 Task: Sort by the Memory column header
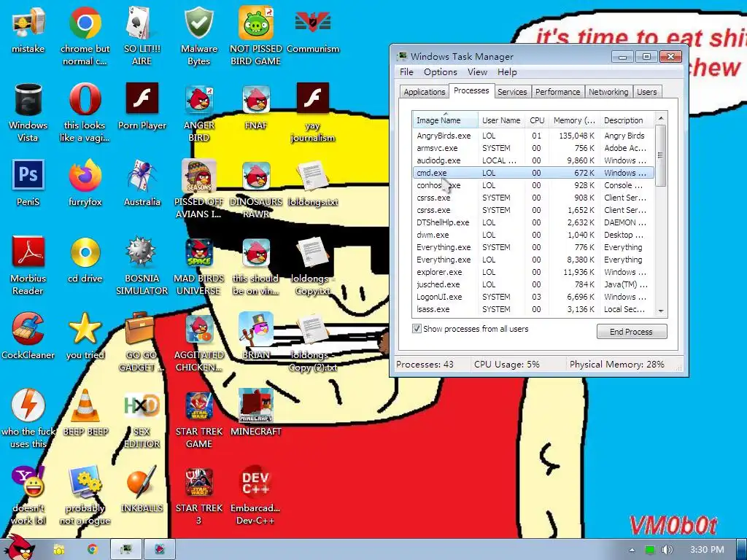[x=574, y=120]
